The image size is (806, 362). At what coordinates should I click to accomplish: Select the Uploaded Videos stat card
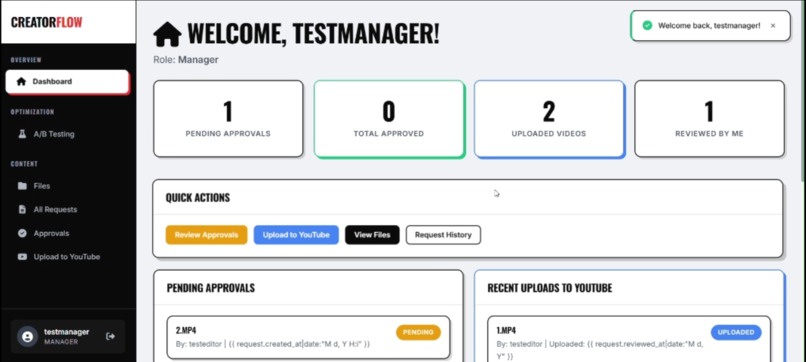pos(549,119)
